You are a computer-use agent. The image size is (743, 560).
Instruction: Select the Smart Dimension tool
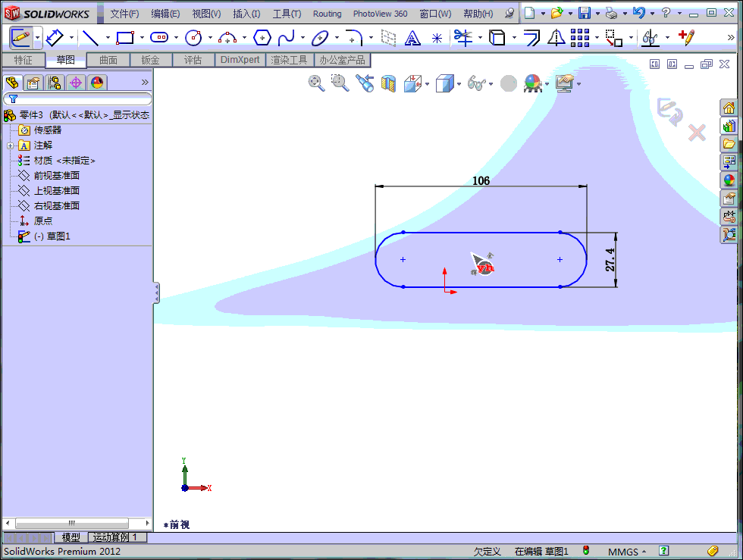[x=55, y=37]
